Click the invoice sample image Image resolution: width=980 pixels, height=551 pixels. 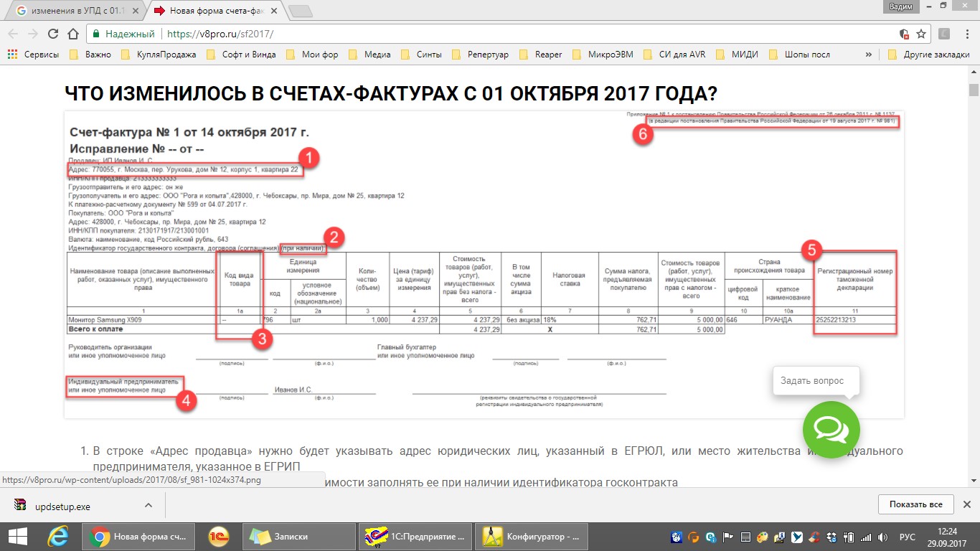484,264
